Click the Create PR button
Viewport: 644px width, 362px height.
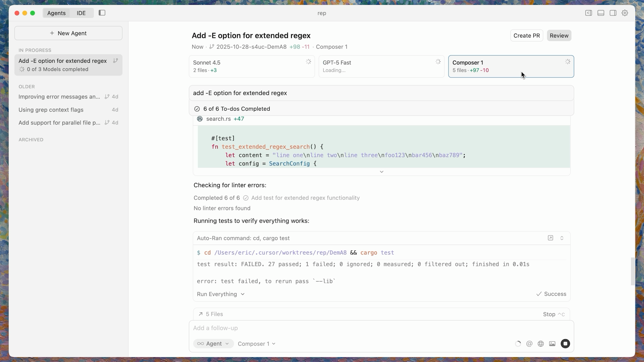click(526, 36)
